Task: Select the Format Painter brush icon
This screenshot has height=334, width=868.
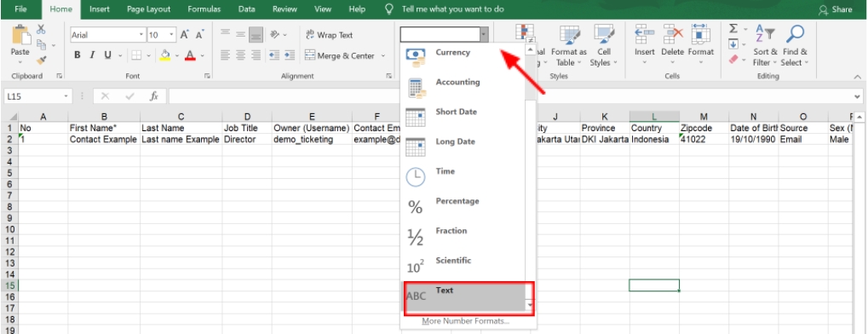Action: tap(42, 60)
